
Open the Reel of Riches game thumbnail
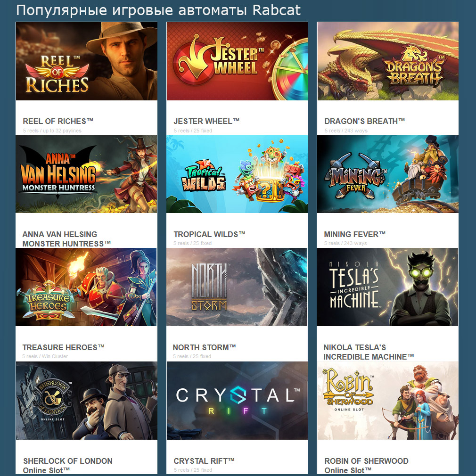(87, 61)
